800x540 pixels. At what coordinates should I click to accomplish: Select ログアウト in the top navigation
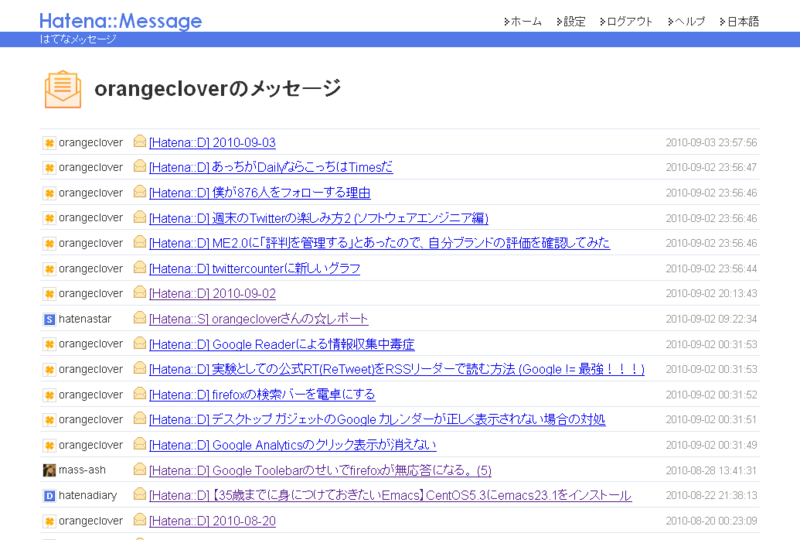(x=626, y=21)
